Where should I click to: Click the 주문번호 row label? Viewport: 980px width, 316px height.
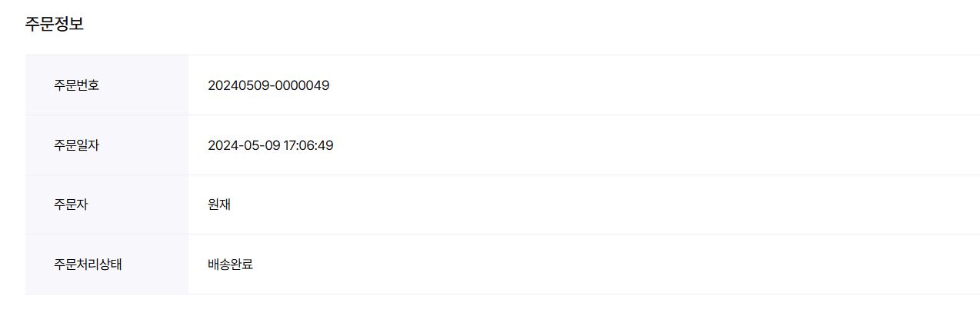(x=76, y=85)
